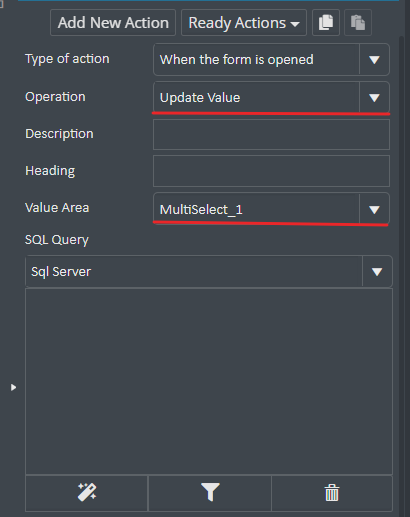
Task: Open Value Area dropdown arrow
Action: (x=374, y=209)
